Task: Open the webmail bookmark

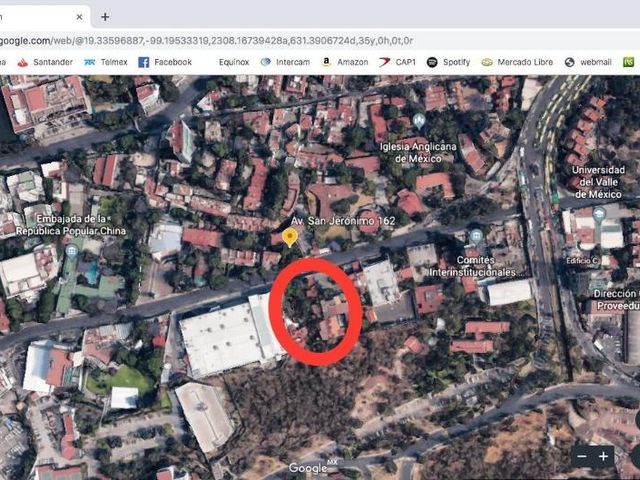Action: point(588,62)
